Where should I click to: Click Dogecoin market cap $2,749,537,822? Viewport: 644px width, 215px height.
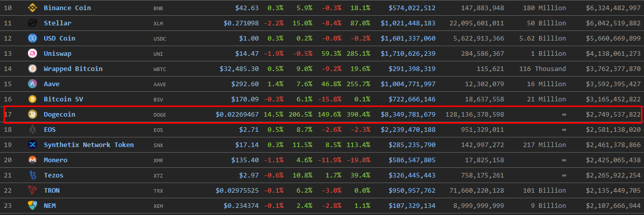point(614,115)
